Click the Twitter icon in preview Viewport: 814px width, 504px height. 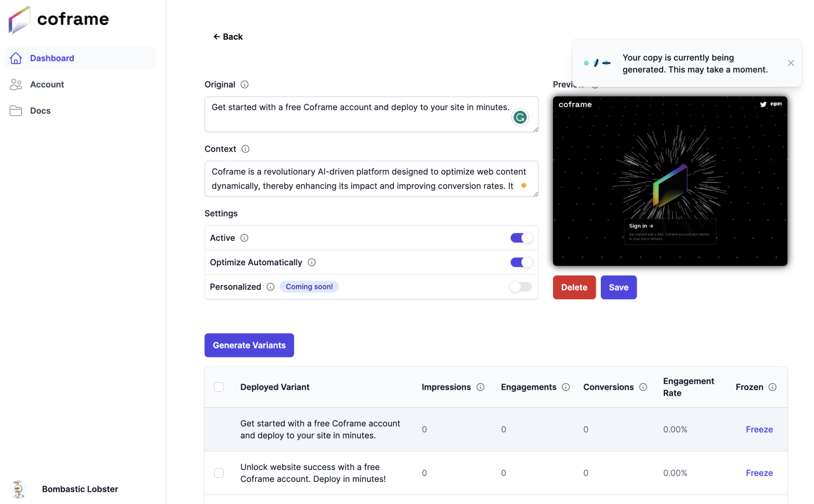[x=763, y=104]
